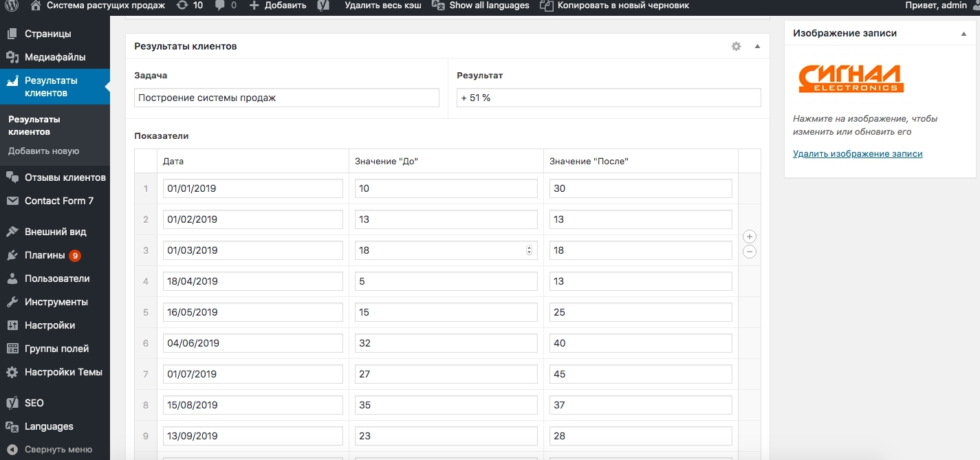Open Медиафайлы in sidebar

pos(55,57)
